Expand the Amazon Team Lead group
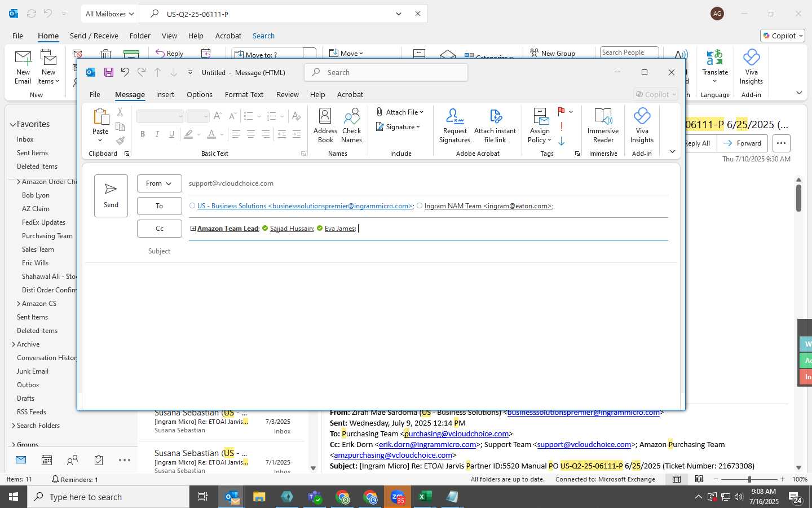The height and width of the screenshot is (508, 812). (x=193, y=229)
